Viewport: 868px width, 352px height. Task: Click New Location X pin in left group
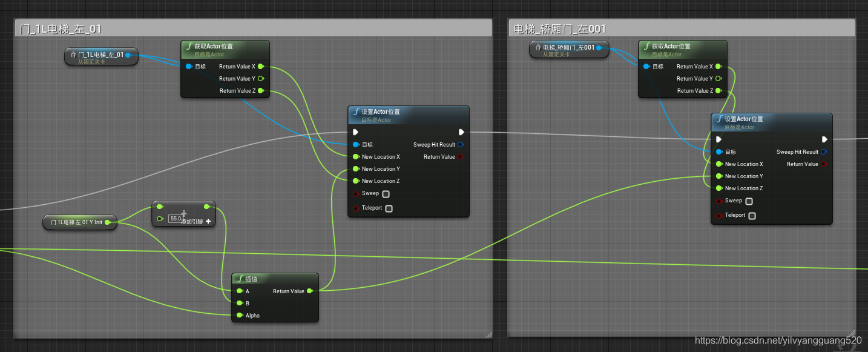click(x=356, y=157)
